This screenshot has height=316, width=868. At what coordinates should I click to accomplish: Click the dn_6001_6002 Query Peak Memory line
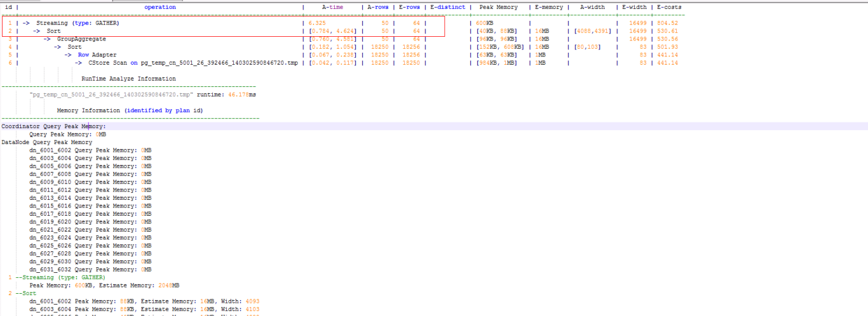tap(90, 150)
